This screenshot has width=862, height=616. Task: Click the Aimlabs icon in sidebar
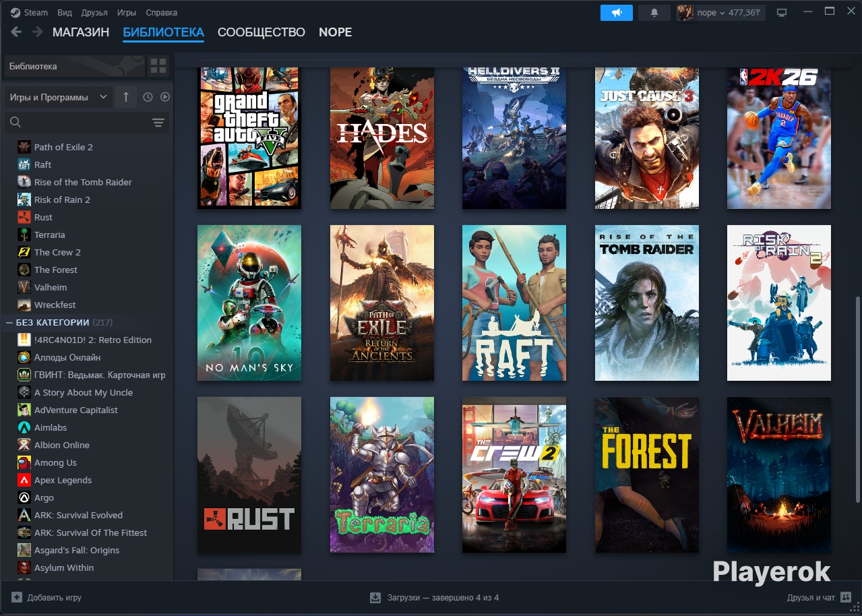coord(24,427)
